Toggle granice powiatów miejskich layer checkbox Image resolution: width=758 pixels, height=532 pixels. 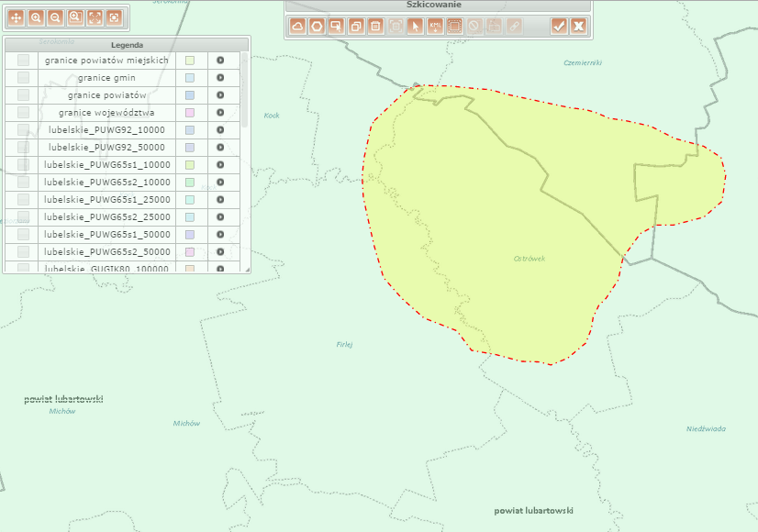(23, 61)
